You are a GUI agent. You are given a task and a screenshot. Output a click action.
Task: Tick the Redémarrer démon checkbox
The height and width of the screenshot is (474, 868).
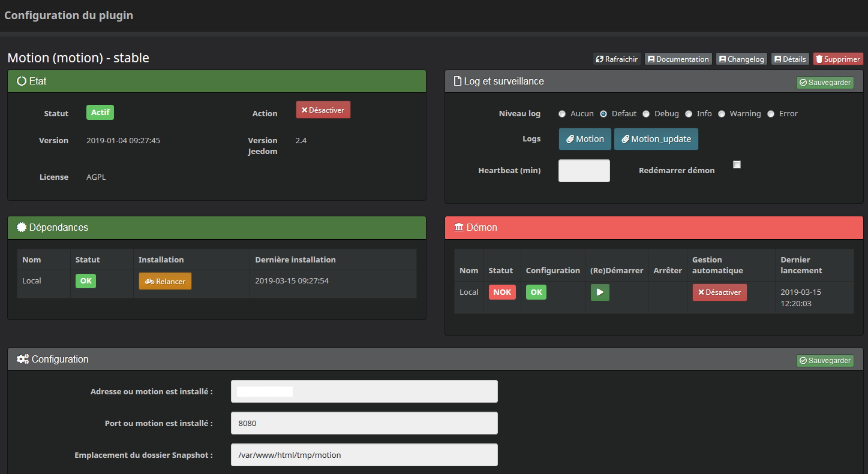point(737,165)
